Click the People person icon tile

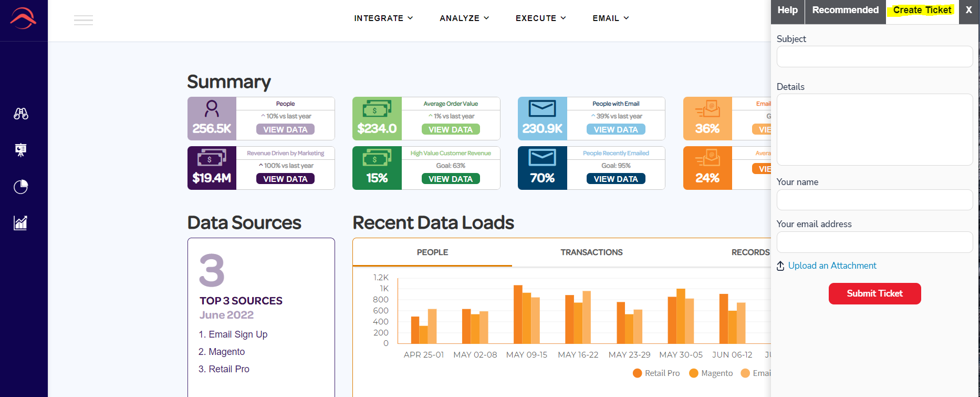(x=212, y=118)
